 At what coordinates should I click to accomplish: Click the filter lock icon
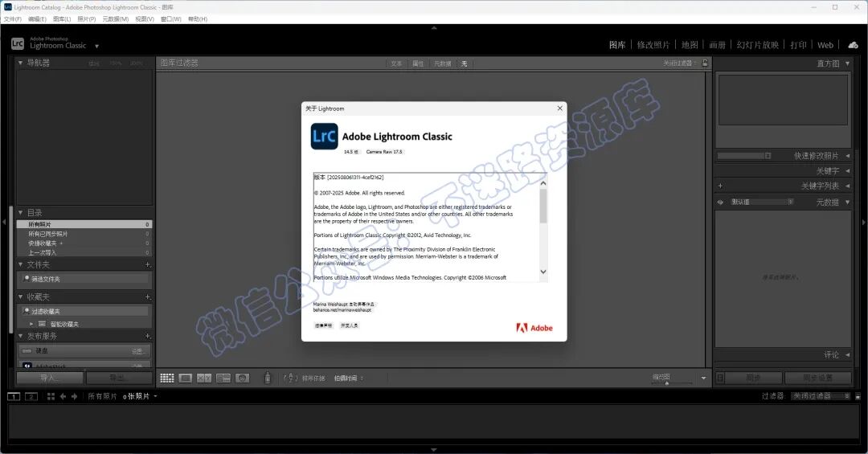(x=705, y=63)
